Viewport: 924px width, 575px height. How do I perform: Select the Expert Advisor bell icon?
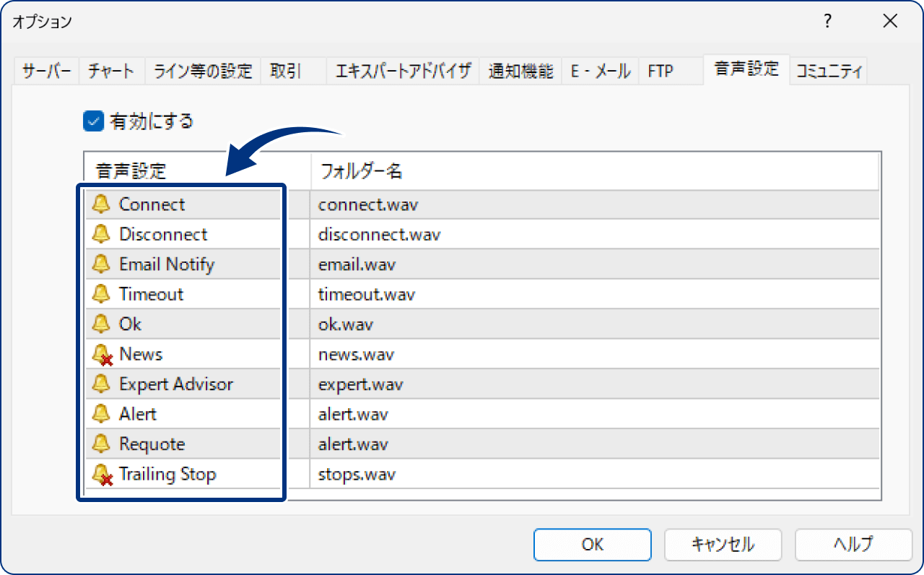[100, 384]
